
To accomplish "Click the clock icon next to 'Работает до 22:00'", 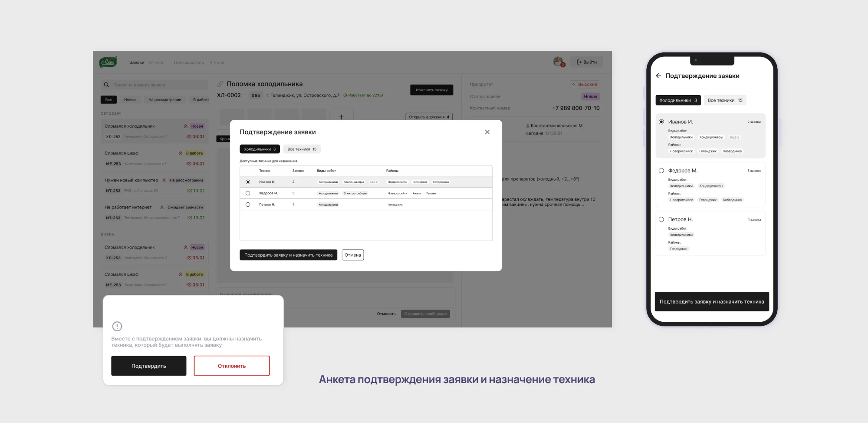I will pyautogui.click(x=345, y=95).
